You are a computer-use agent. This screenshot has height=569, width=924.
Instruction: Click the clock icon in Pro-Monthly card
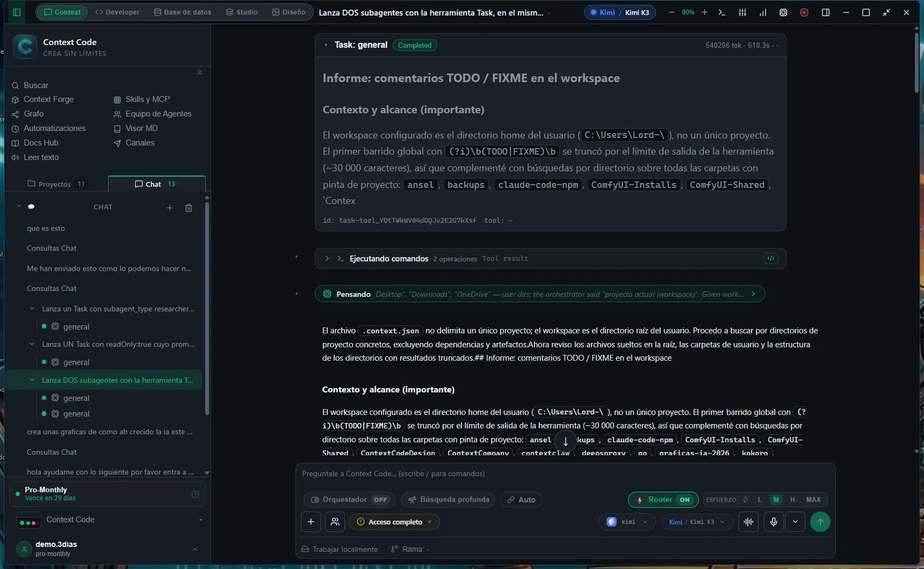[196, 494]
